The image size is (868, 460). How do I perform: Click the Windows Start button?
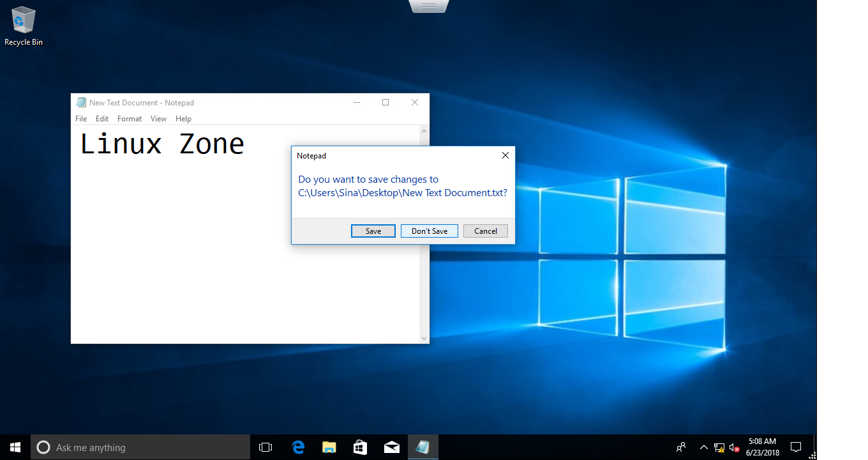(15, 447)
